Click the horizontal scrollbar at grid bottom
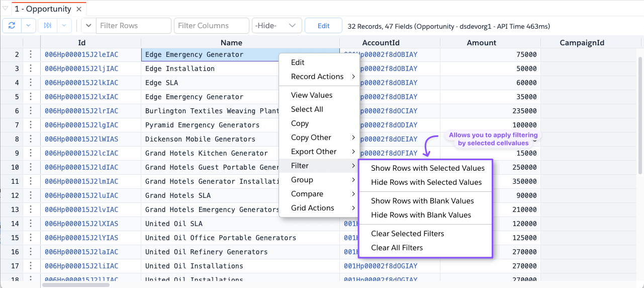644x288 pixels. (75, 285)
